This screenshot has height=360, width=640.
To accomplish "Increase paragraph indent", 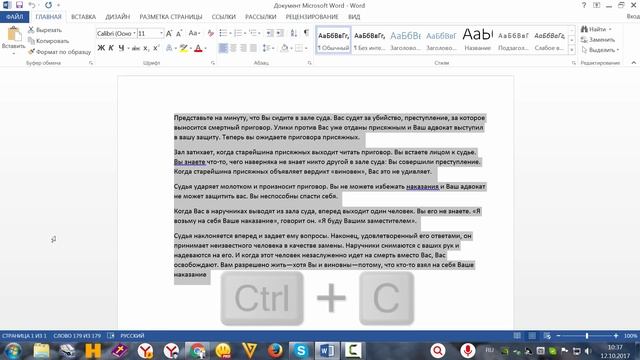I will click(x=280, y=33).
